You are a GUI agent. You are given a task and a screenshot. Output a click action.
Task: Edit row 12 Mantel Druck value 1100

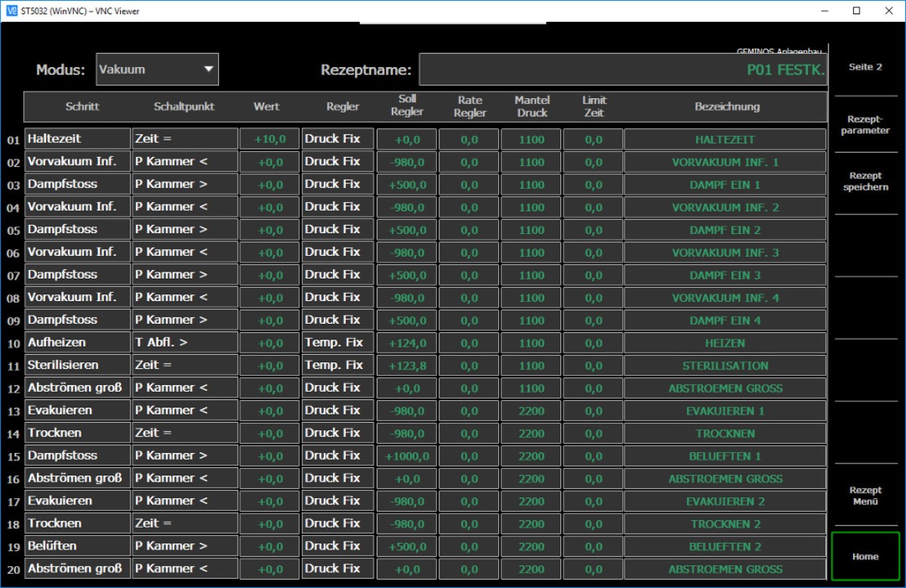tap(531, 389)
